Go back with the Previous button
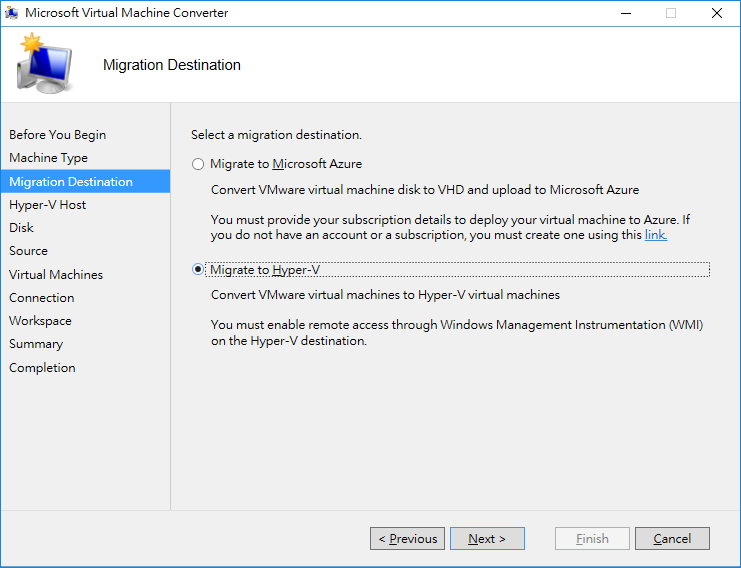This screenshot has height=568, width=741. pyautogui.click(x=407, y=539)
